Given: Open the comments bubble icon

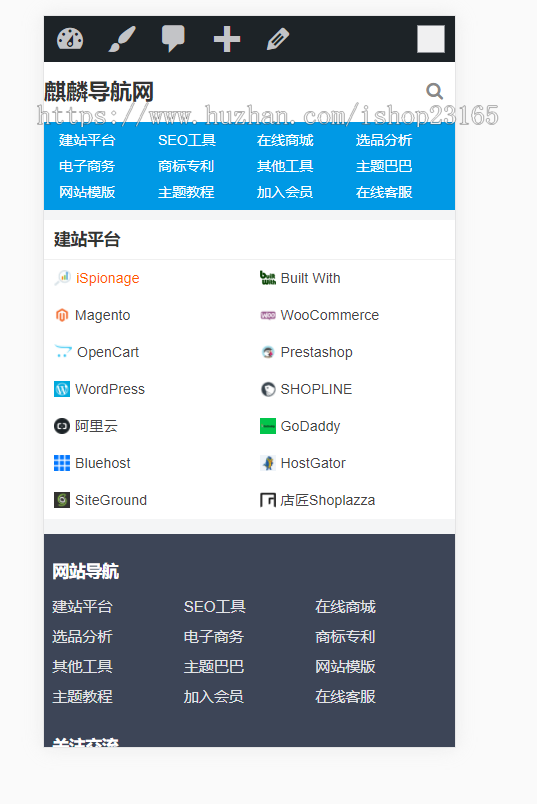Looking at the screenshot, I should [x=173, y=39].
